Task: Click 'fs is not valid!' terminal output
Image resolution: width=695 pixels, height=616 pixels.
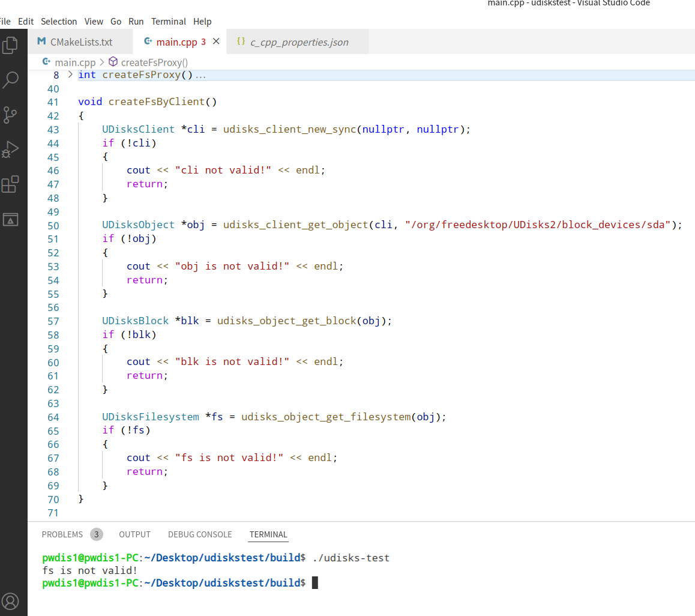Action: click(x=89, y=570)
